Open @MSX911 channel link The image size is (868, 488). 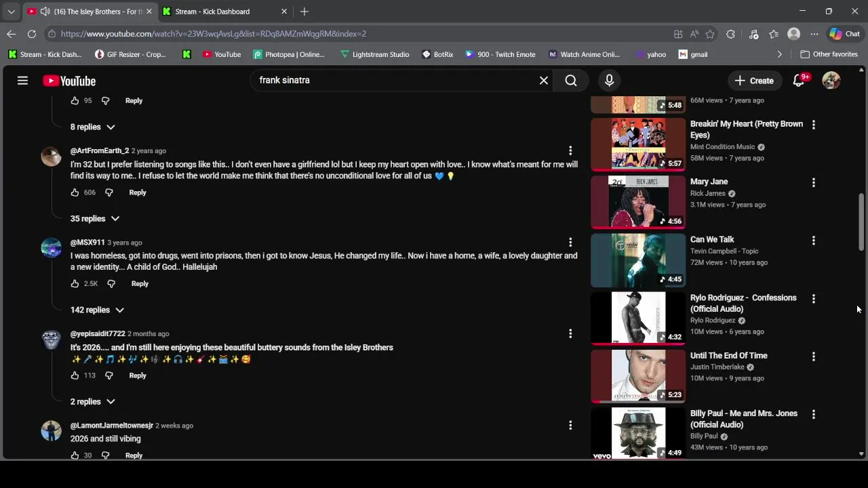point(87,242)
